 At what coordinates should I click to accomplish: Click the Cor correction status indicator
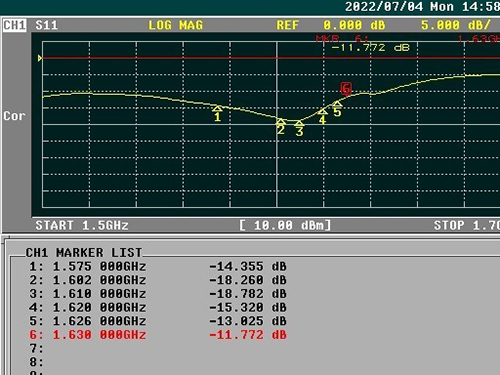14,116
